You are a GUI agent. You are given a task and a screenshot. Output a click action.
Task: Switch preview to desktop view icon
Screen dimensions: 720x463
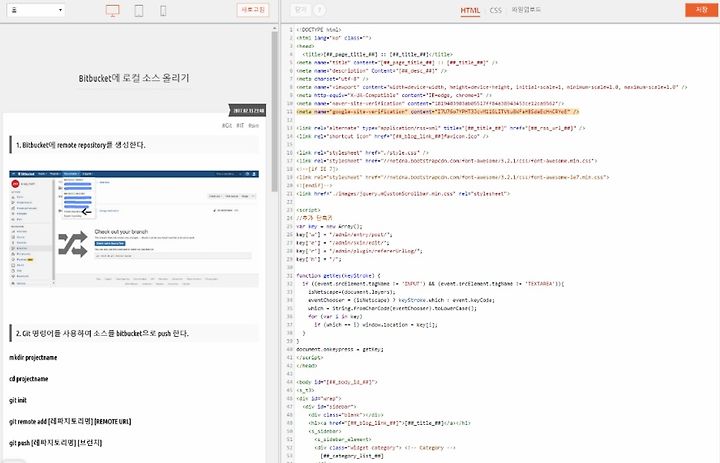pyautogui.click(x=112, y=10)
